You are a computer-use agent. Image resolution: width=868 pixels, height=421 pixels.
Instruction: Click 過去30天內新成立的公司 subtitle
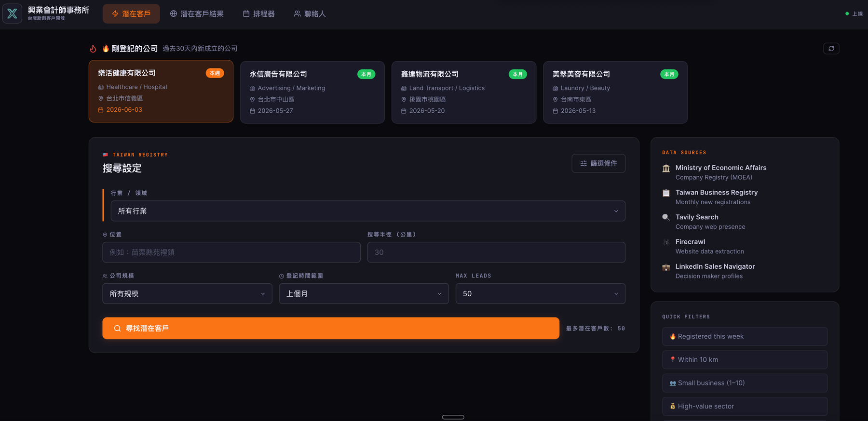point(200,49)
